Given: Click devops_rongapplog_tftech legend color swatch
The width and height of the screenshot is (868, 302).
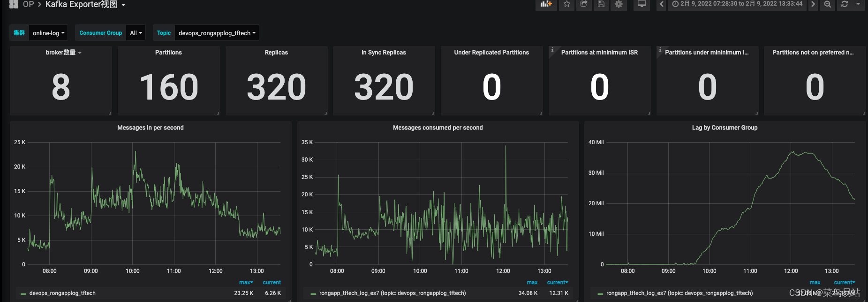Looking at the screenshot, I should (x=23, y=294).
